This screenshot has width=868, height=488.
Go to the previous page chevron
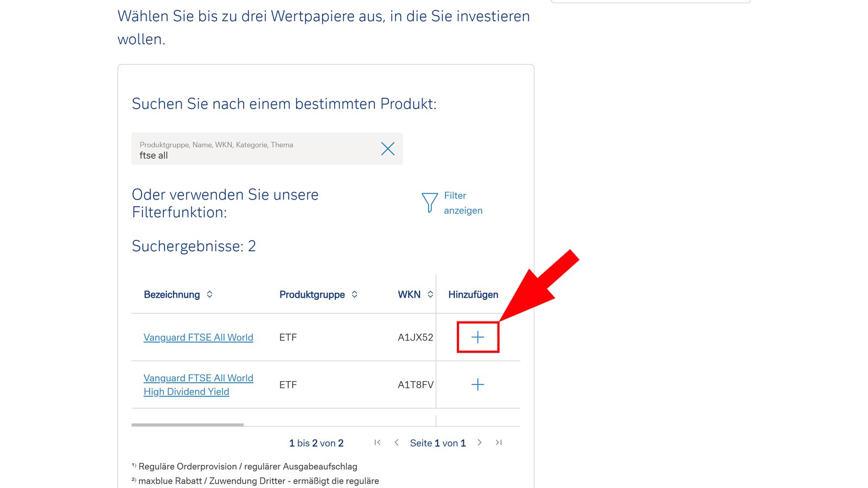(x=397, y=442)
